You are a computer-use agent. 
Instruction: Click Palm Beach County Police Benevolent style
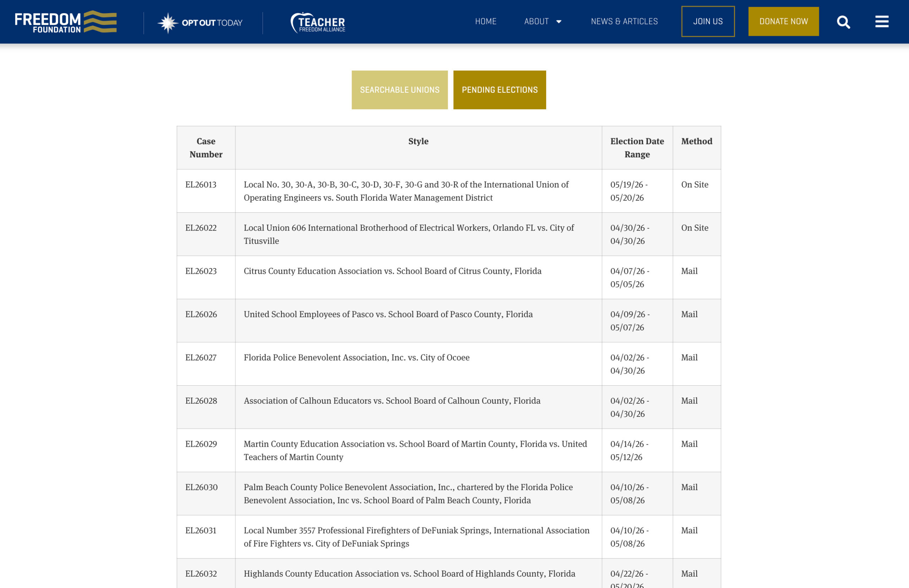[408, 494]
